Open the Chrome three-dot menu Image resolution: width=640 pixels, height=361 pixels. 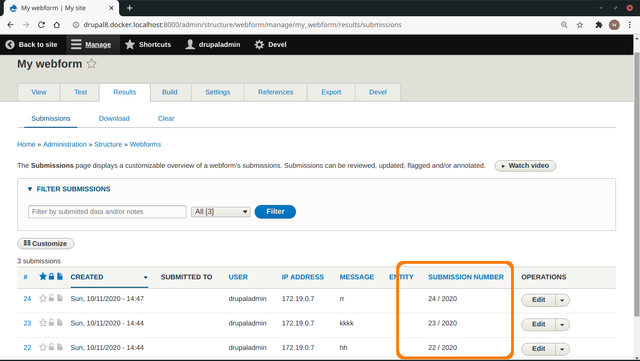tap(630, 25)
